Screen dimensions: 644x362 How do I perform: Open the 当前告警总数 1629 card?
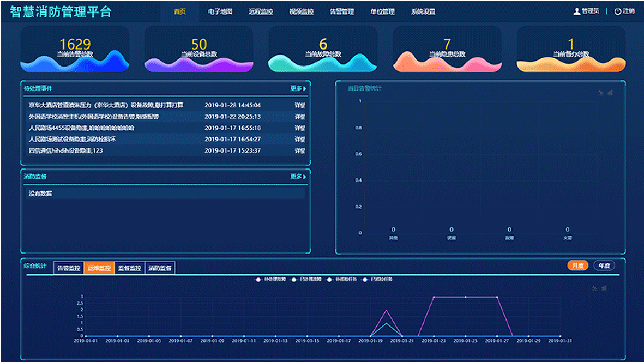coord(75,49)
